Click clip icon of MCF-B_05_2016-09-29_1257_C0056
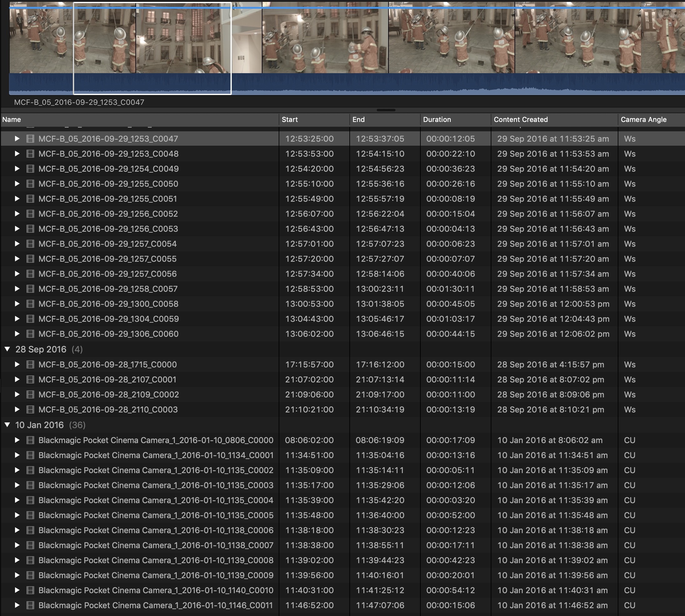685x616 pixels. (30, 274)
